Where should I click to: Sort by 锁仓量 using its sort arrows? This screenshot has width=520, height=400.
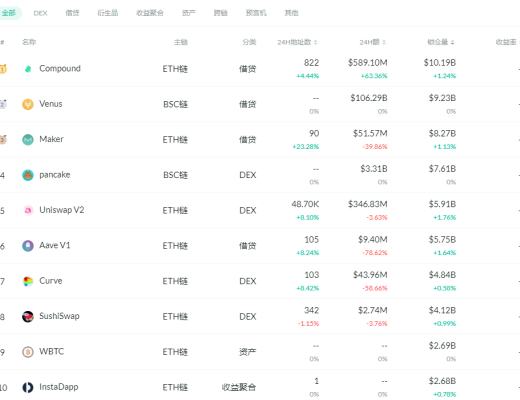click(x=452, y=42)
